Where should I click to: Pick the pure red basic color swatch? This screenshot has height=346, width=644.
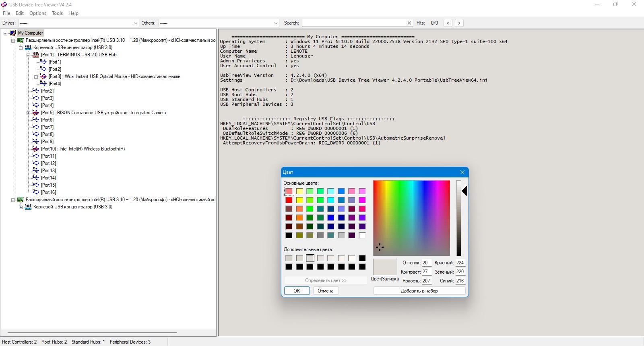289,200
